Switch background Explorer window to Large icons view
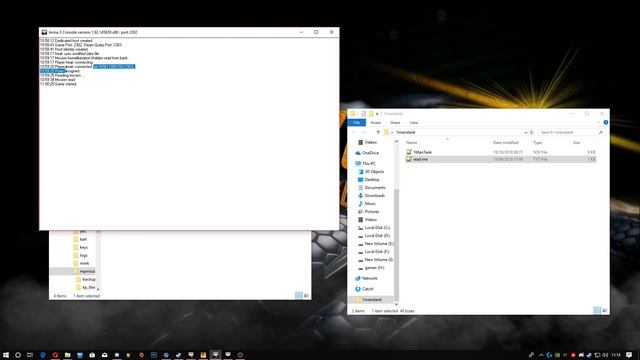640x360 pixels. click(306, 296)
